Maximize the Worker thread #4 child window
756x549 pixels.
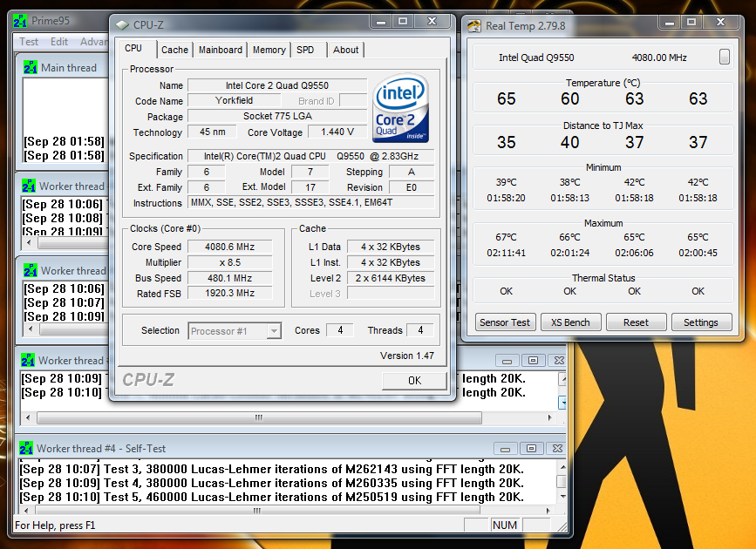point(531,449)
